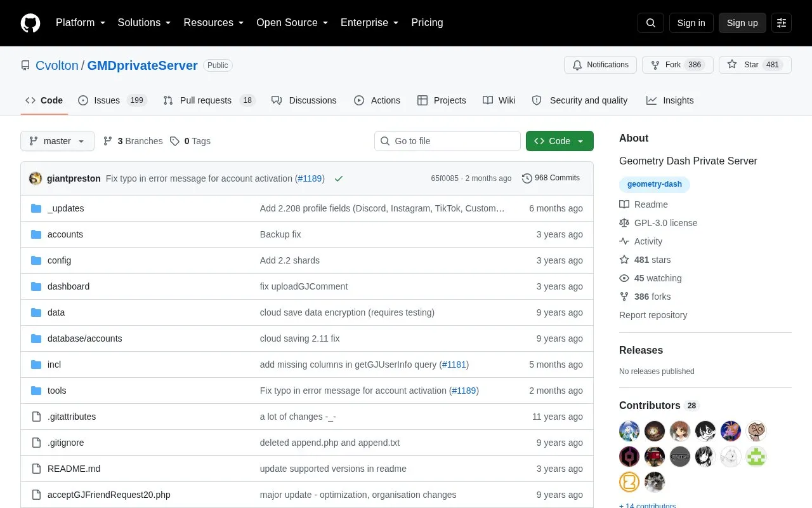Open the Actions tab
Image resolution: width=812 pixels, height=508 pixels.
377,100
